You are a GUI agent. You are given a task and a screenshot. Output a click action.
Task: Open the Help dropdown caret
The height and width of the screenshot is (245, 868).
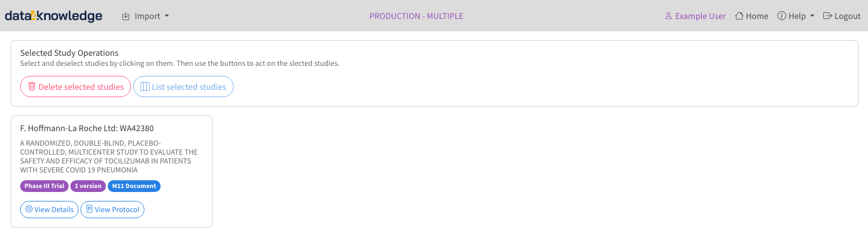(x=812, y=16)
